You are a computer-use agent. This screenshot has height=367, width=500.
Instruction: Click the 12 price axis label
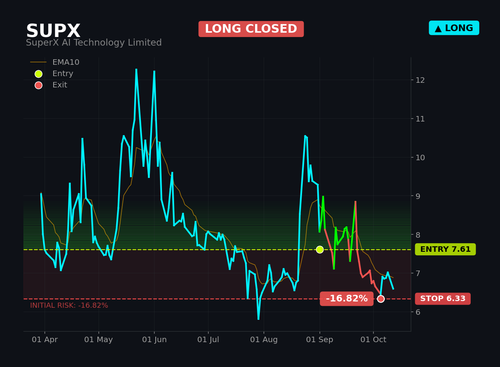(420, 80)
